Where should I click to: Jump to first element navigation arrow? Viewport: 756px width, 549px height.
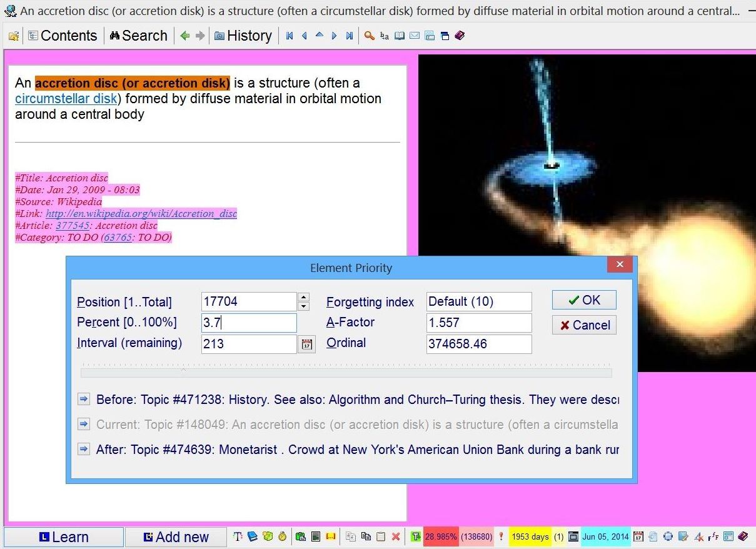tap(290, 36)
